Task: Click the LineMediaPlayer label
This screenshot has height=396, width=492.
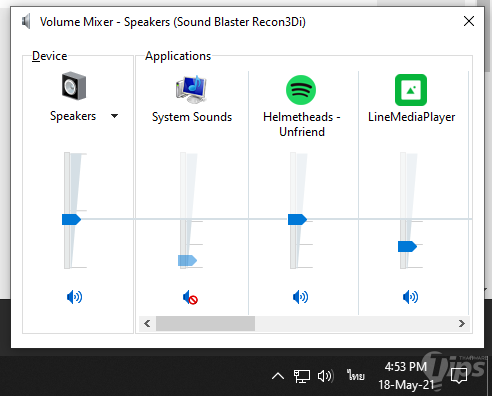Action: (412, 117)
